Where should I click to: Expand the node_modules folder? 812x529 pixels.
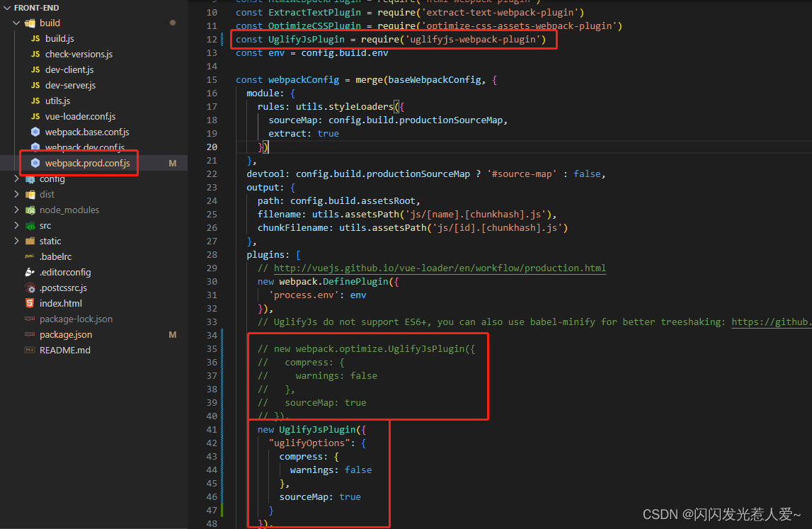pos(16,210)
